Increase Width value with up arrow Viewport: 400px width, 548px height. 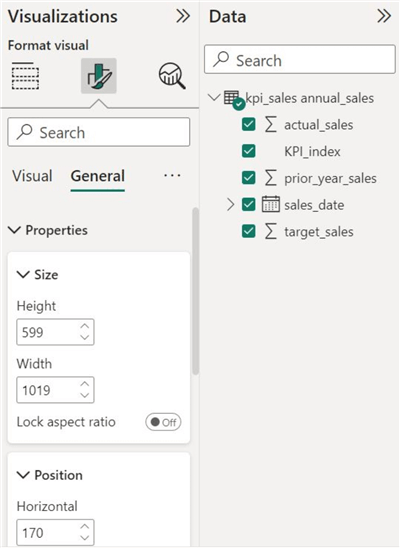[x=85, y=384]
